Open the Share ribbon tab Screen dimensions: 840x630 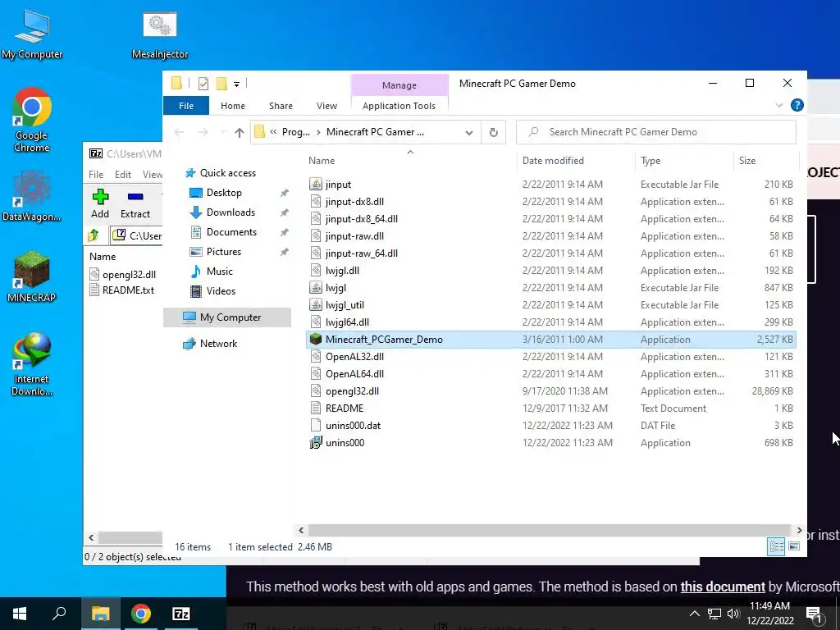coord(281,106)
